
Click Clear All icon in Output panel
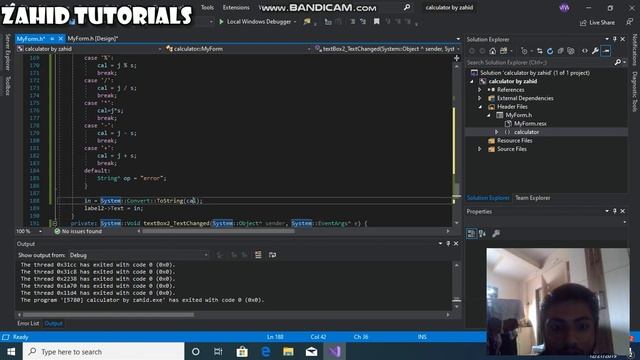[258, 255]
